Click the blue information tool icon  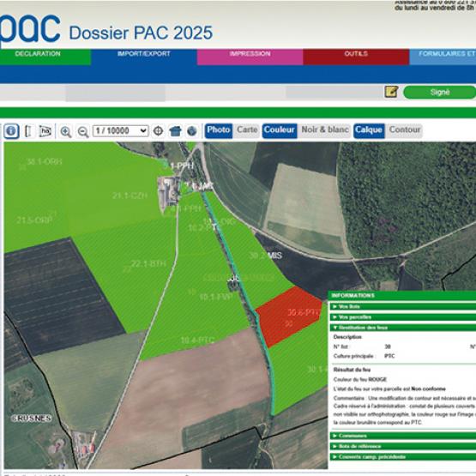[x=11, y=131]
